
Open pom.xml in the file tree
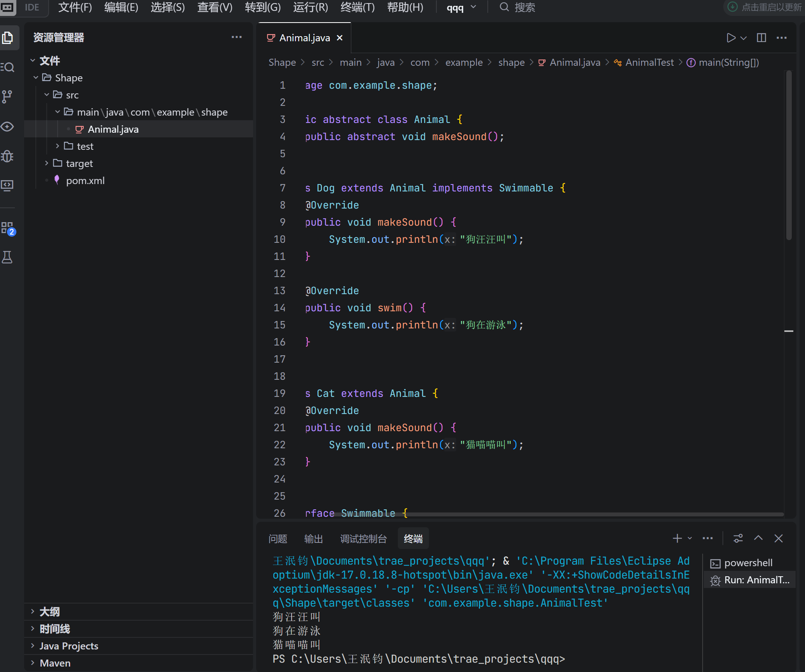point(85,181)
